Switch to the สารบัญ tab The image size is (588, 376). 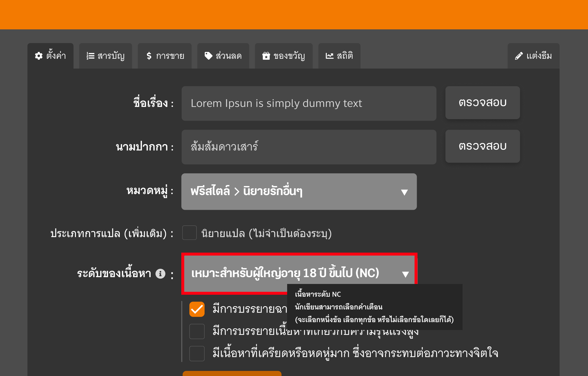(x=106, y=56)
